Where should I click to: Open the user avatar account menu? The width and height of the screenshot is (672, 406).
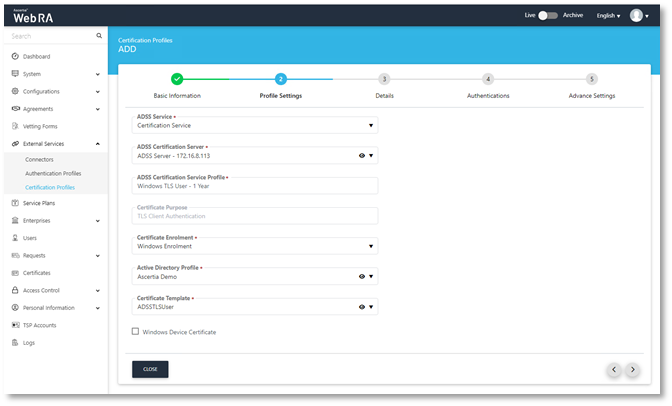point(639,16)
